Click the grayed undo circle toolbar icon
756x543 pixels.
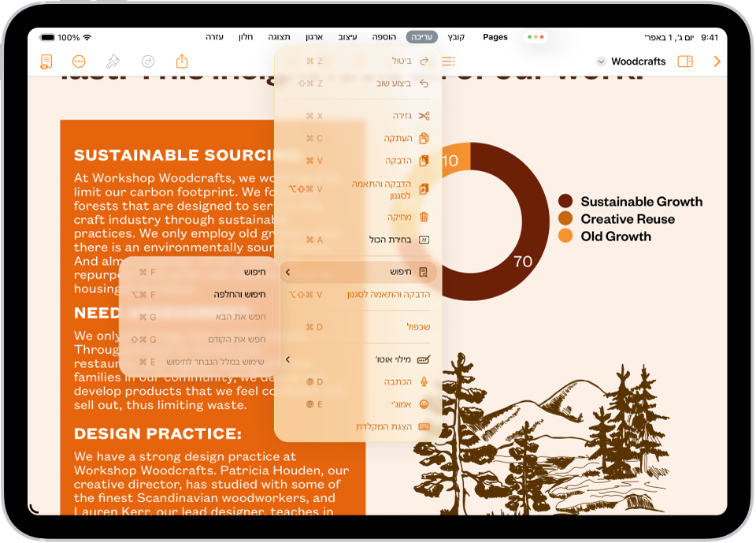148,61
